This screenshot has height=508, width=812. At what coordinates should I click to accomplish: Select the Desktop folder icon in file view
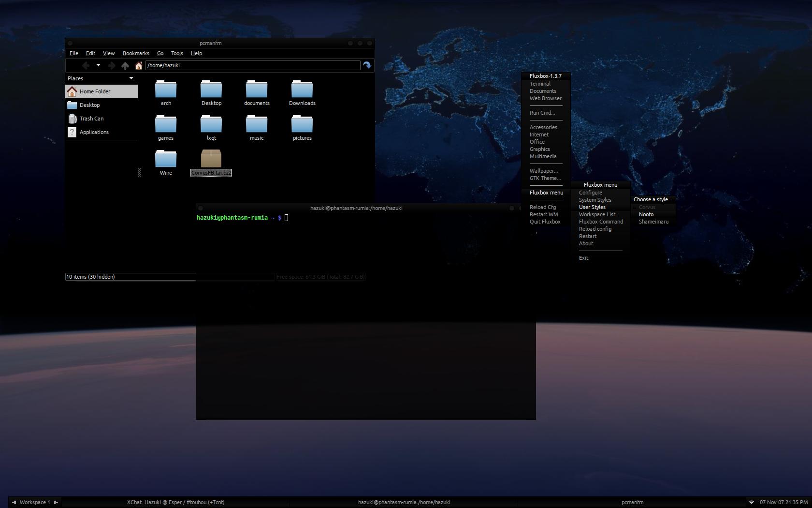tap(211, 90)
